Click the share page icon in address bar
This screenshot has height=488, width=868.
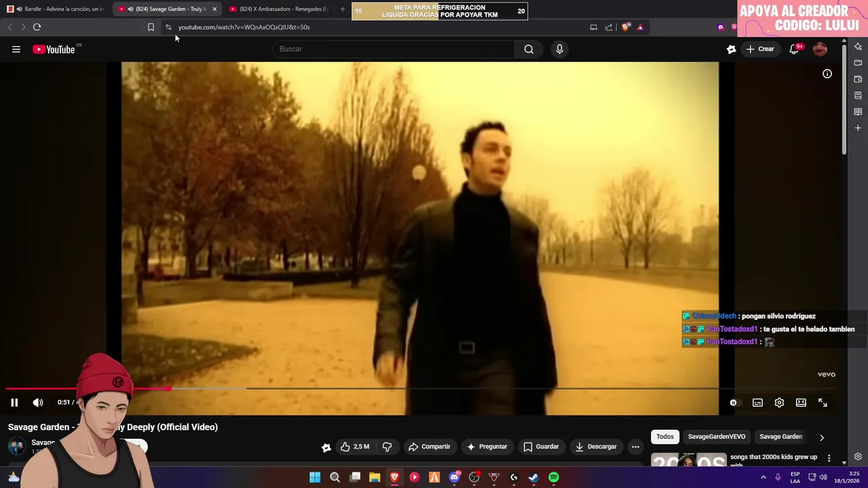point(608,27)
